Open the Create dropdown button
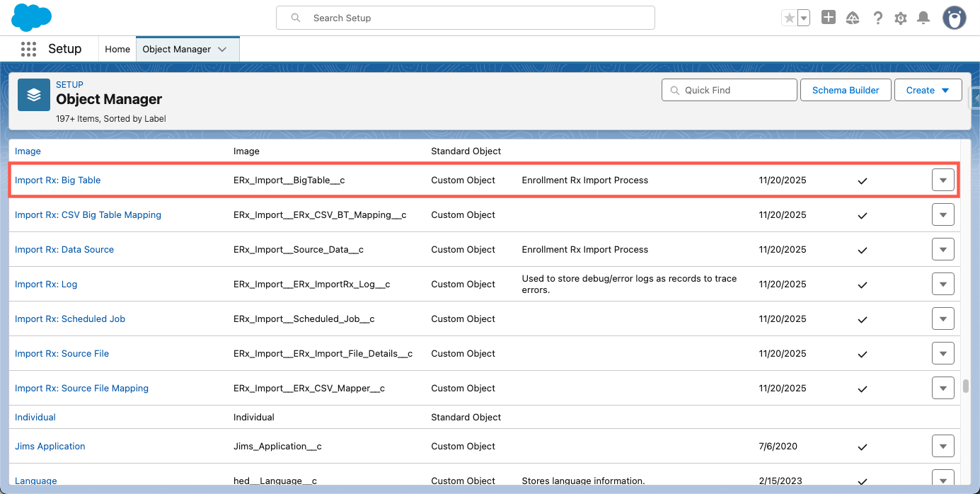This screenshot has height=494, width=980. click(928, 90)
